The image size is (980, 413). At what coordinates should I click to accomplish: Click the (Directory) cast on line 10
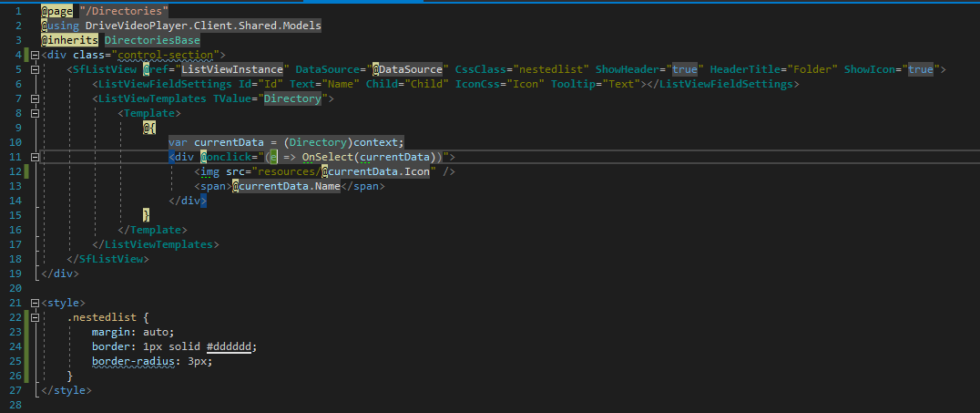[x=318, y=142]
